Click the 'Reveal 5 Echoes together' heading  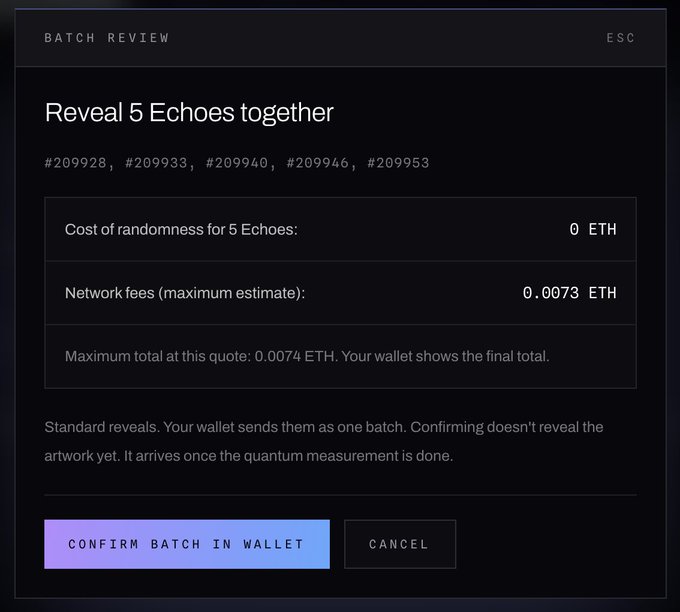(189, 113)
